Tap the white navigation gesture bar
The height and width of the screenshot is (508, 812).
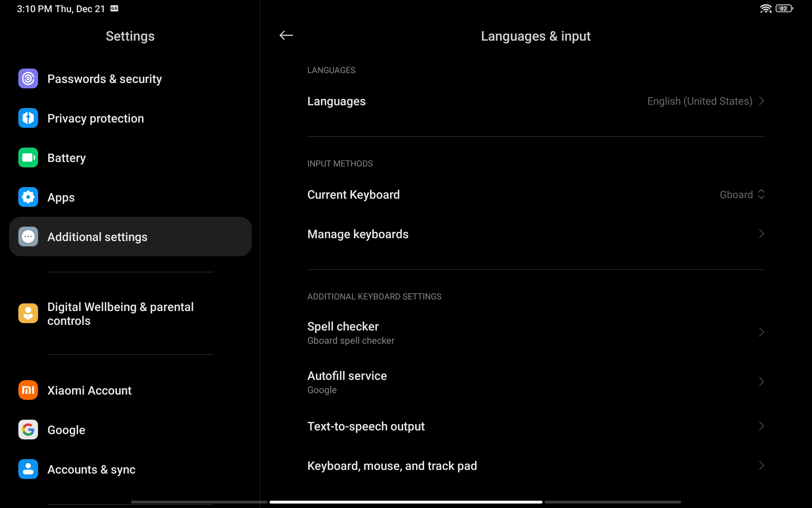tap(406, 502)
